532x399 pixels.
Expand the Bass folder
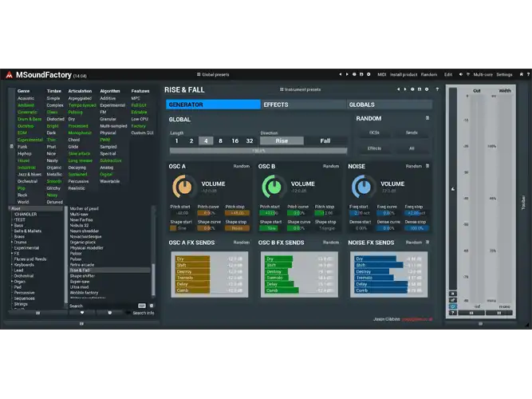[x=12, y=225]
